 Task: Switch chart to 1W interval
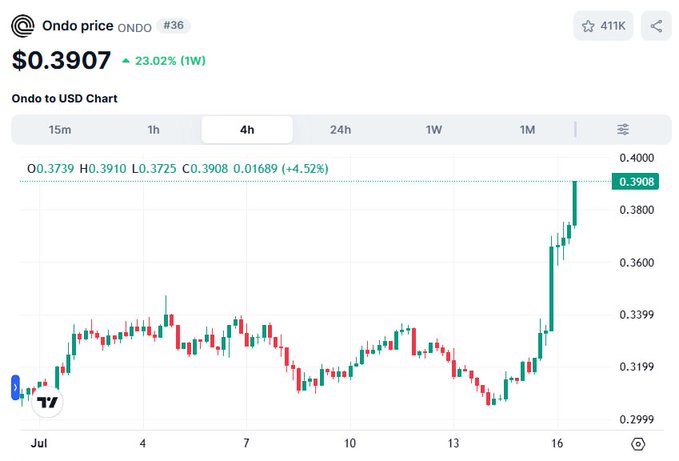[433, 129]
